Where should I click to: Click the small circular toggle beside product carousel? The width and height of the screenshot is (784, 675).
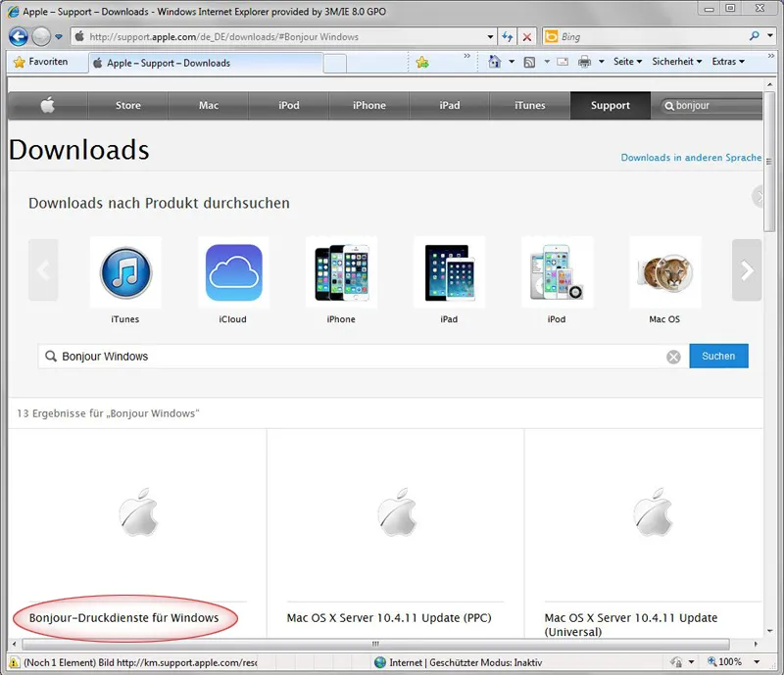click(758, 197)
